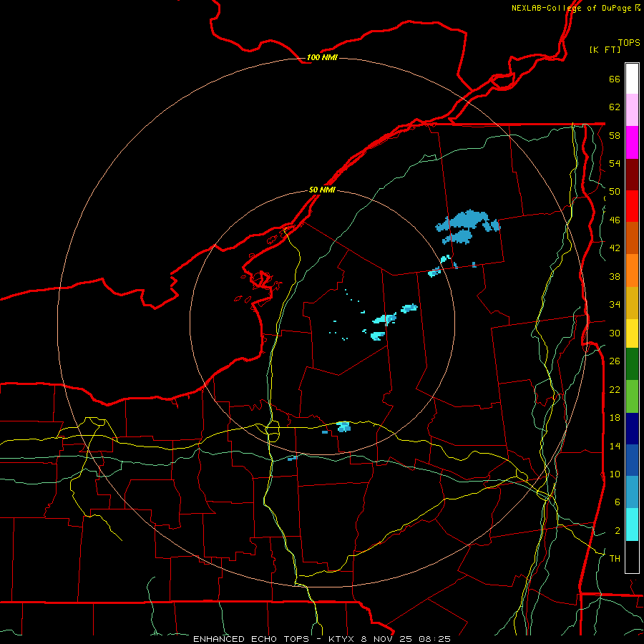Click the '18' legend value label
This screenshot has width=644, height=644.
(x=615, y=418)
